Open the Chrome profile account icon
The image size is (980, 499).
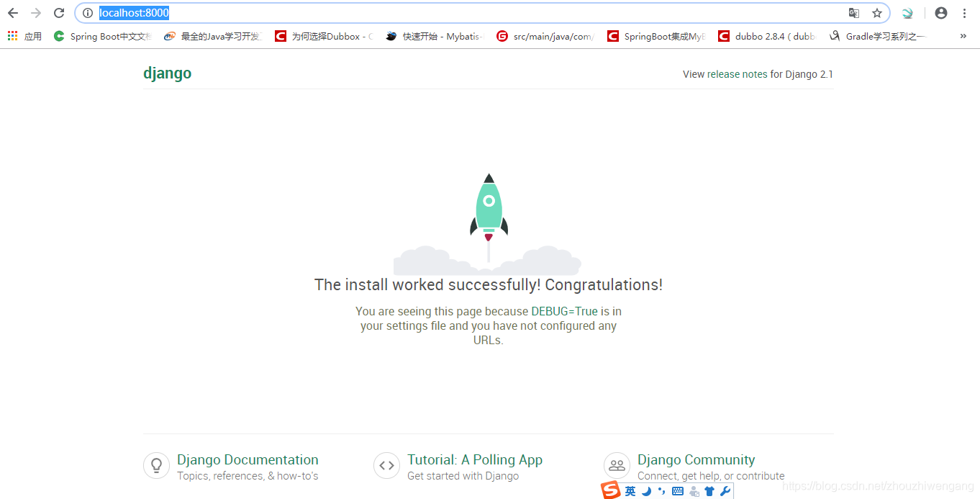[x=941, y=13]
